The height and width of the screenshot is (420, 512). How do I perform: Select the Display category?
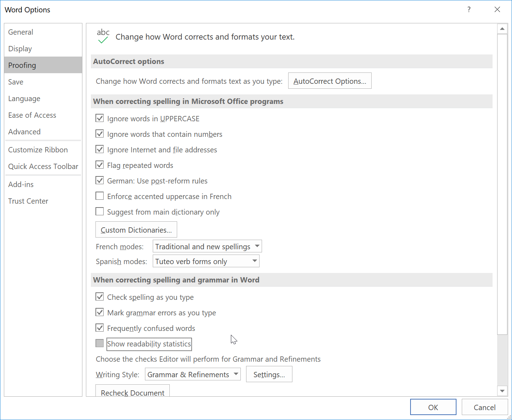43,48
